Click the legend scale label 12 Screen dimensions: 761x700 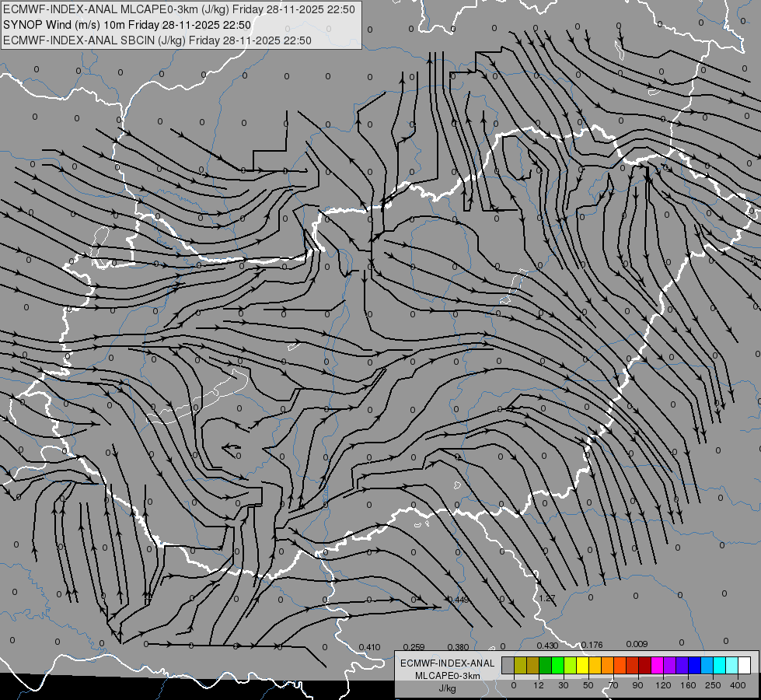[539, 685]
